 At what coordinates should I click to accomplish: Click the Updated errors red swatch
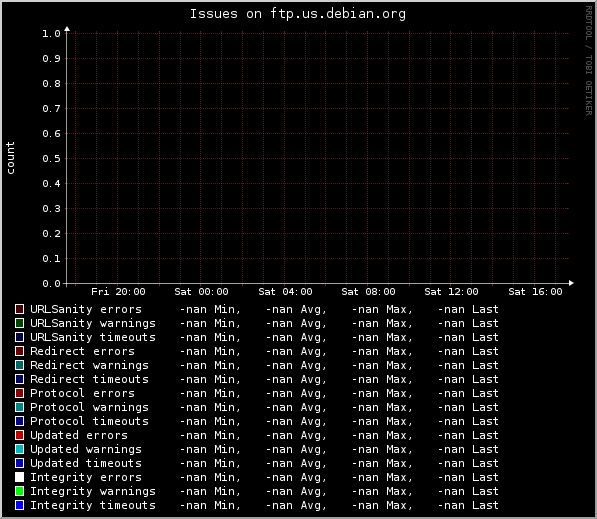[x=19, y=435]
